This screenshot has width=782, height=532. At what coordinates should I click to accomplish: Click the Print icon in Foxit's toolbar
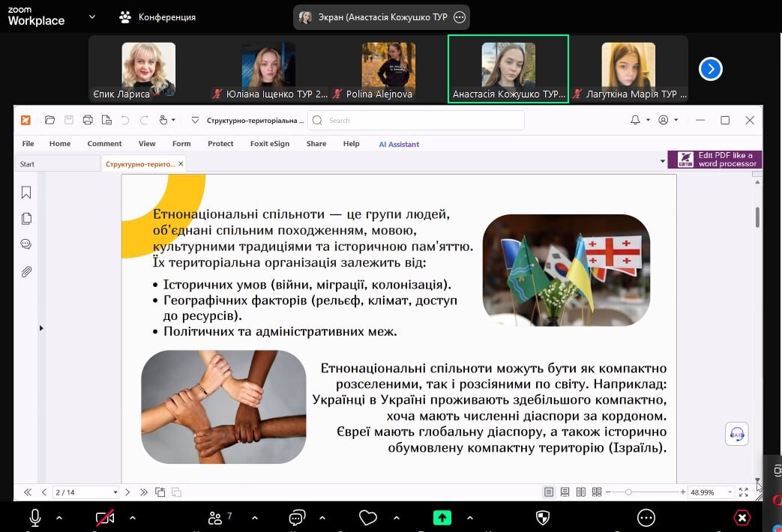pyautogui.click(x=88, y=120)
